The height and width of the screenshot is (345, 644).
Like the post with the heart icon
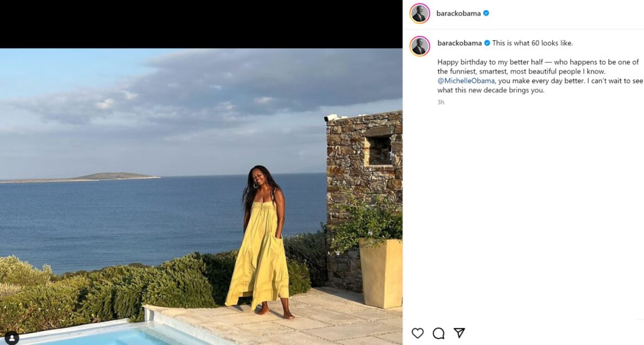coord(418,333)
